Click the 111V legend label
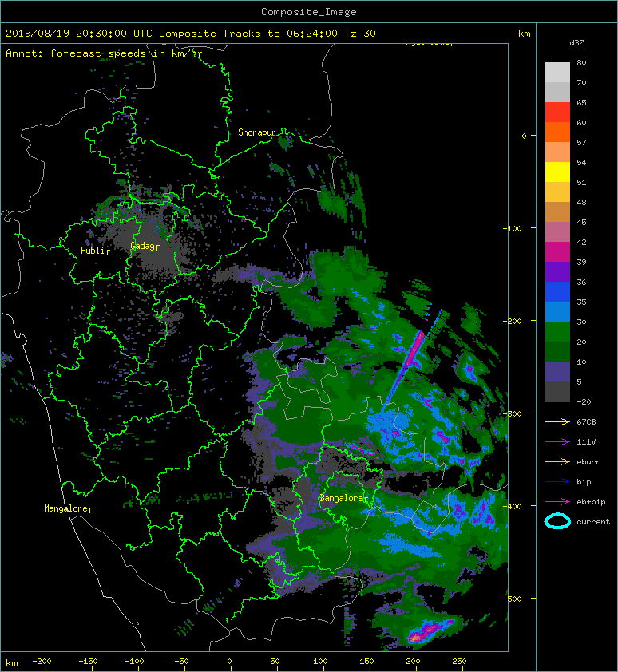 586,442
